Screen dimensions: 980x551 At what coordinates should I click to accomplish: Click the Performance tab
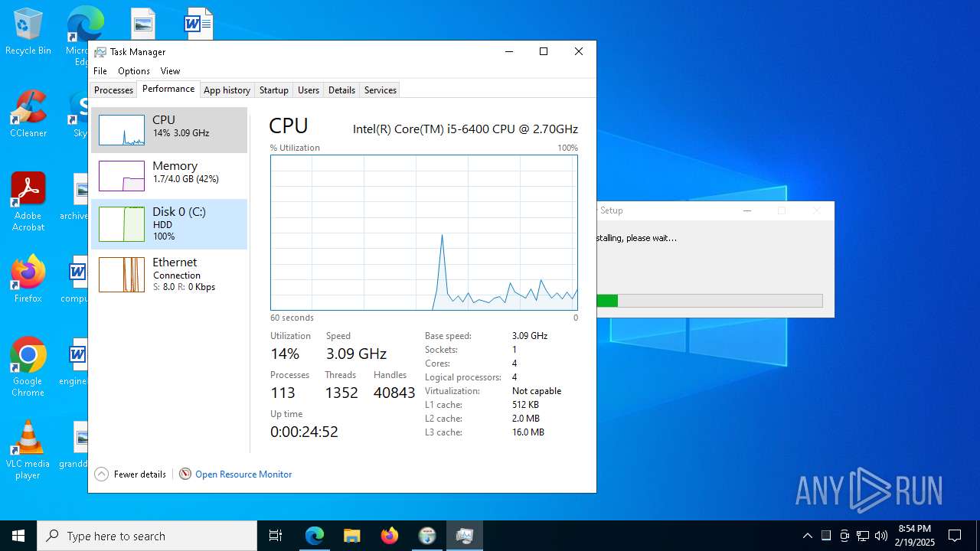168,89
